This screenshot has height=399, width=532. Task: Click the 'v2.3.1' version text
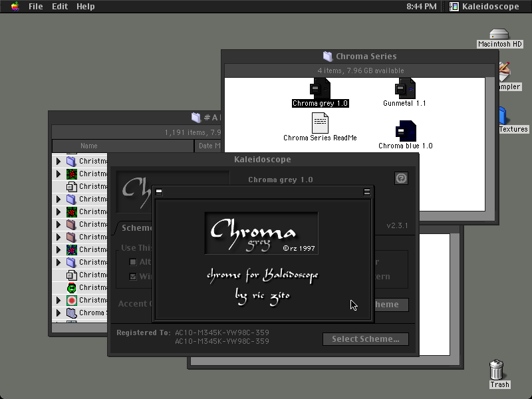pyautogui.click(x=397, y=225)
